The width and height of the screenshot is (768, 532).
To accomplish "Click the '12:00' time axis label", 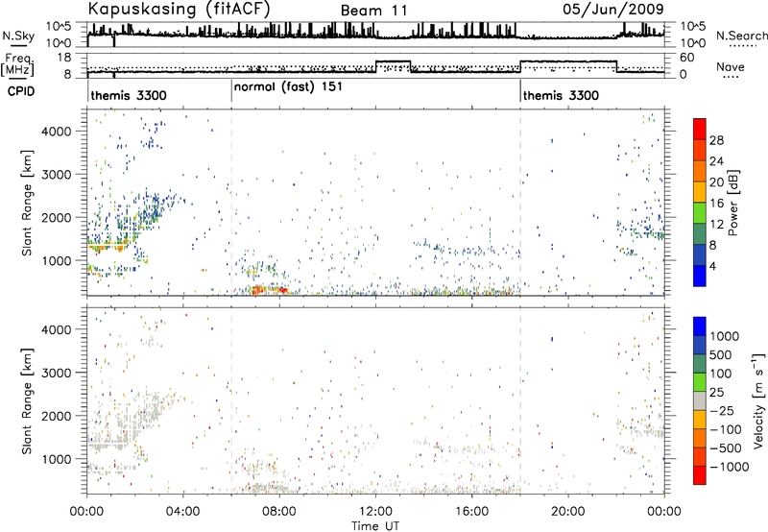I will click(x=375, y=512).
